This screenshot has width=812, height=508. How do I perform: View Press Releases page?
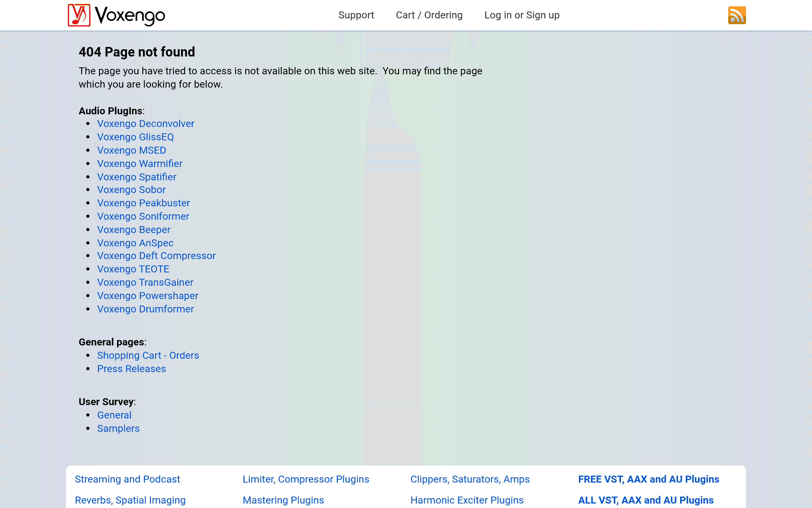pos(132,369)
